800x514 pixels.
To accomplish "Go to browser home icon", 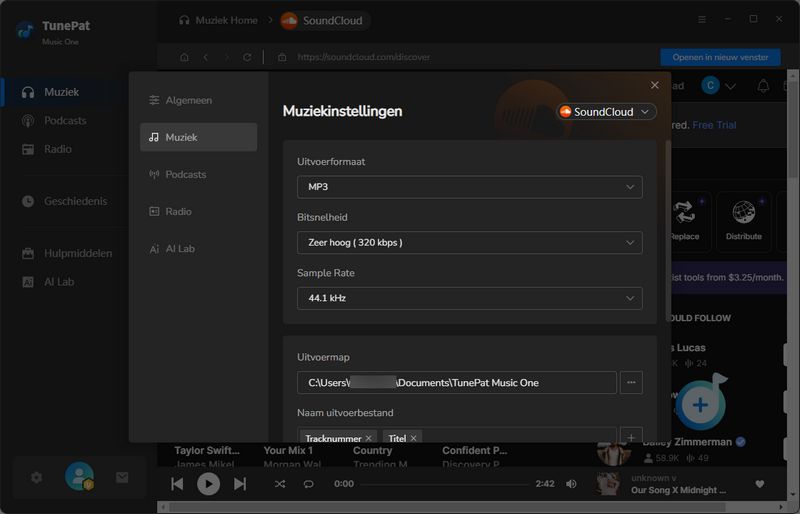I will click(184, 57).
